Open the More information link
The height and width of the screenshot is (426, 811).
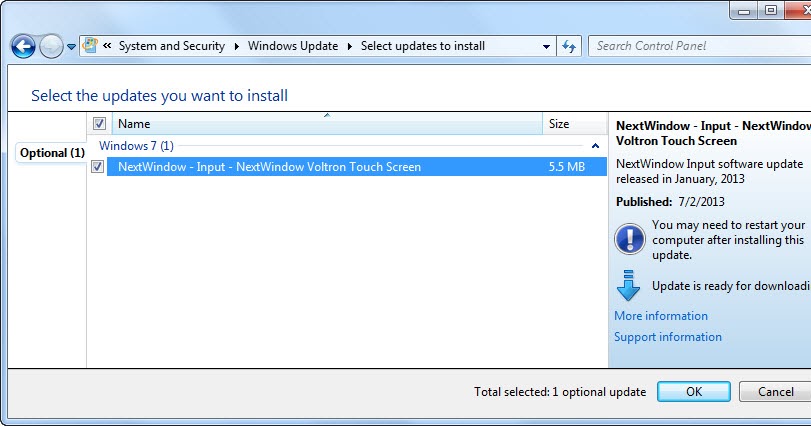pos(660,316)
